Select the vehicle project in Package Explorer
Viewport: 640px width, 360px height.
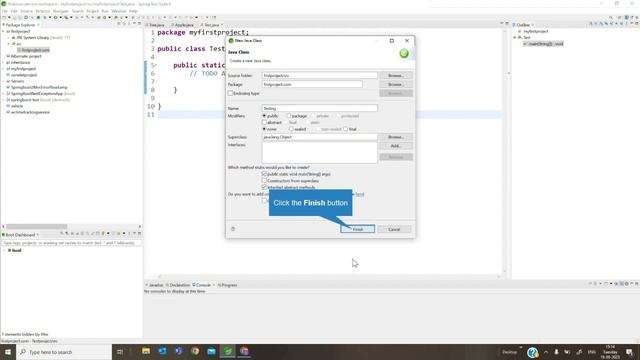17,106
